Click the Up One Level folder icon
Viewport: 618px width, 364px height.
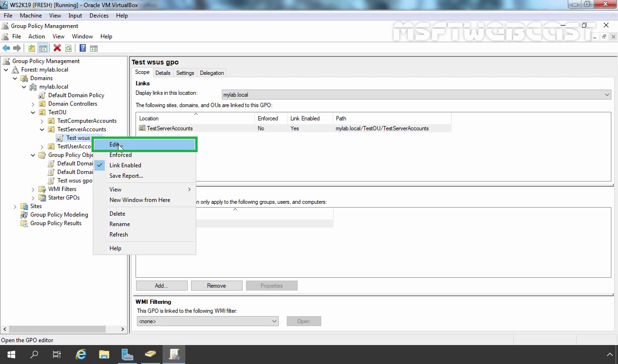click(x=31, y=48)
